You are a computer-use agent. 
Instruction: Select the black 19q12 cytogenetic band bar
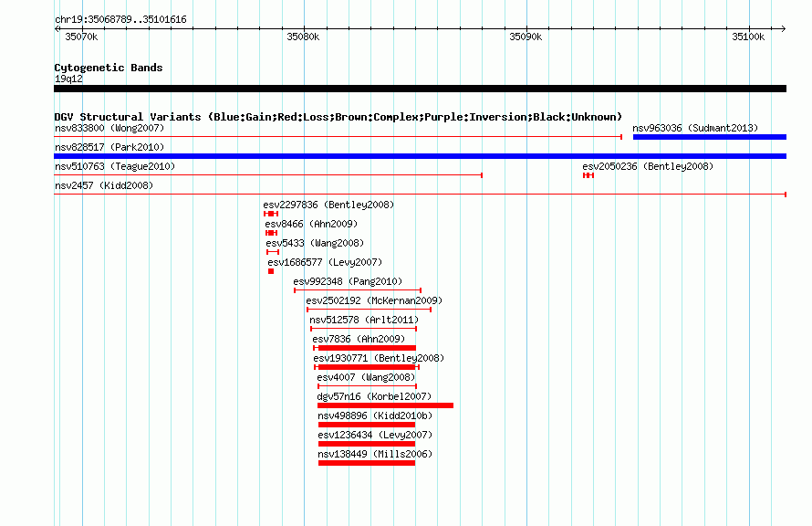pos(420,89)
